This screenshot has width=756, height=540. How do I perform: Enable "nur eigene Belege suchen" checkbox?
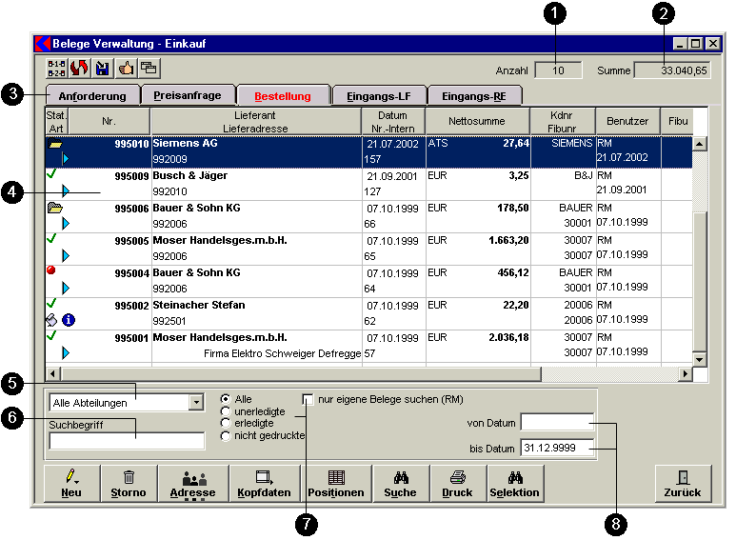click(x=308, y=399)
